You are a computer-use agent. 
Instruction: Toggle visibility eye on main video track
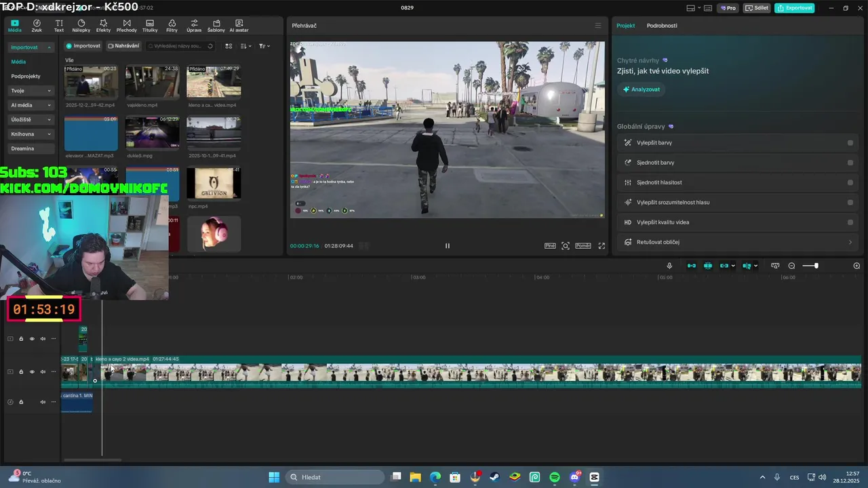[32, 372]
